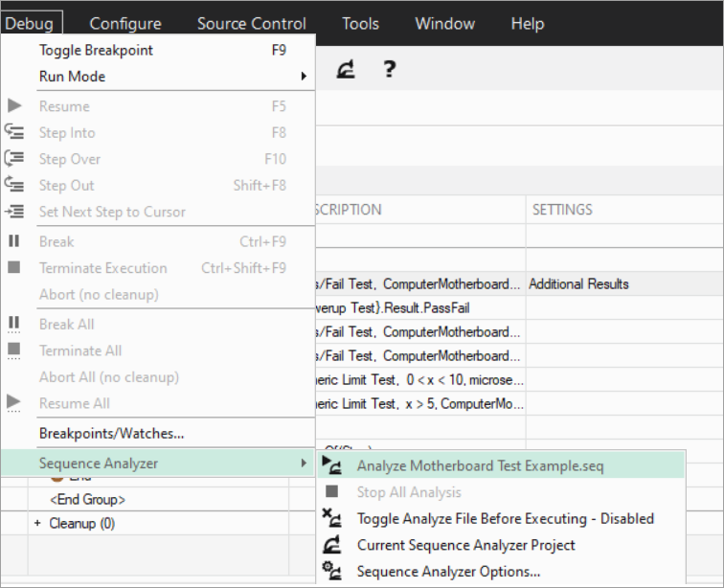724x588 pixels.
Task: Select Abort (no cleanup) entry
Action: pyautogui.click(x=158, y=294)
